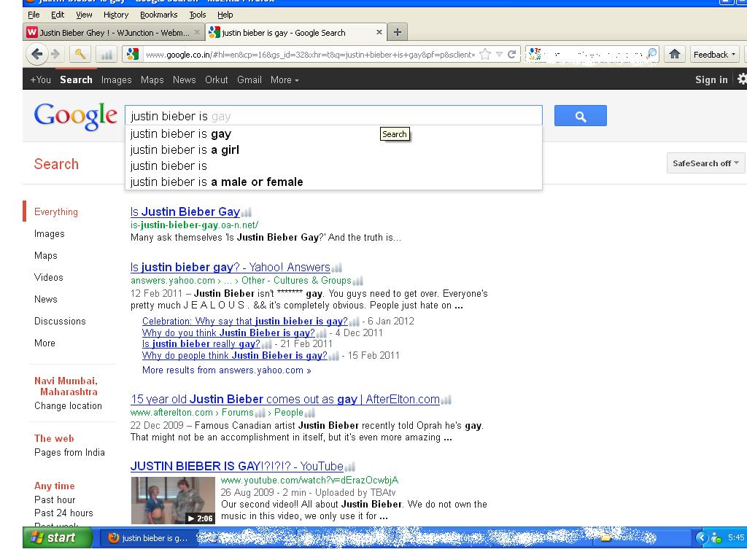
Task: Select the 'justin bieber is a girl' suggestion
Action: pyautogui.click(x=185, y=149)
